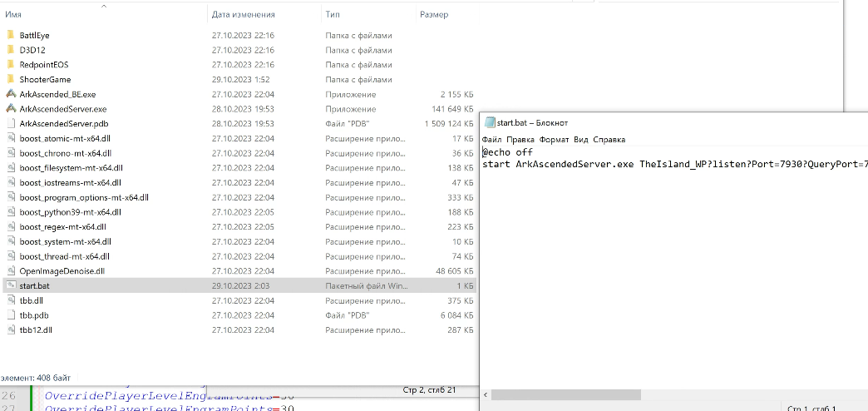Click boost_system-mt-x64.dll file icon

(x=10, y=241)
